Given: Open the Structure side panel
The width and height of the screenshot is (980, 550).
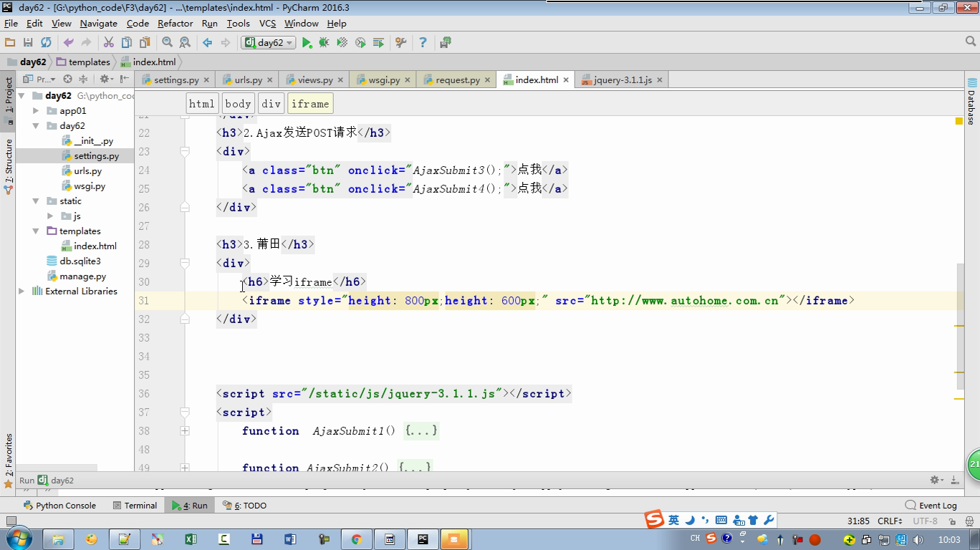Looking at the screenshot, I should (x=8, y=166).
